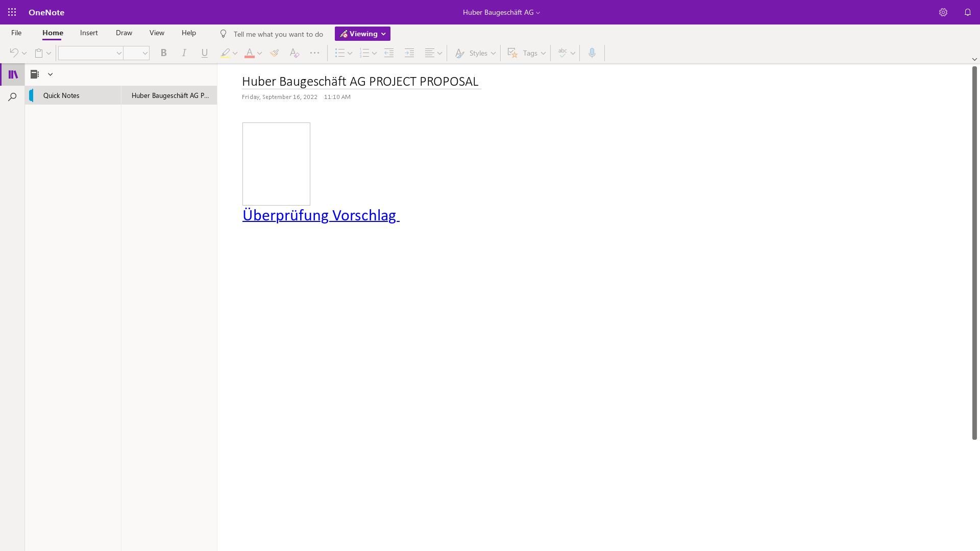Click the Dictate microphone icon
The width and height of the screenshot is (980, 551).
592,53
